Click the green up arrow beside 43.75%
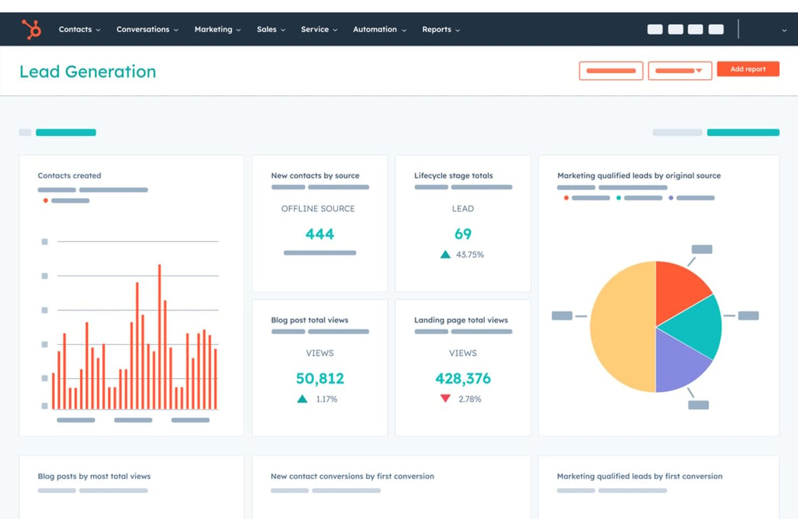Viewport: 798px width, 532px height. click(445, 254)
